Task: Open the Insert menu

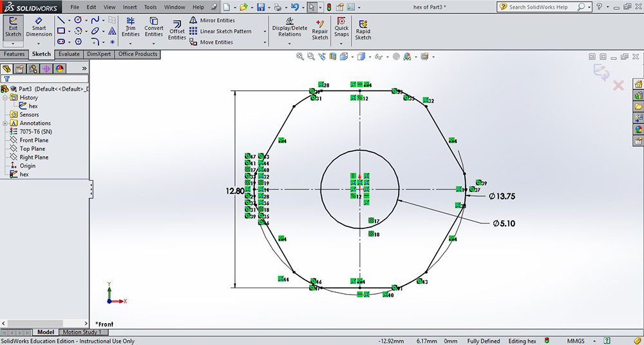Action: (129, 7)
